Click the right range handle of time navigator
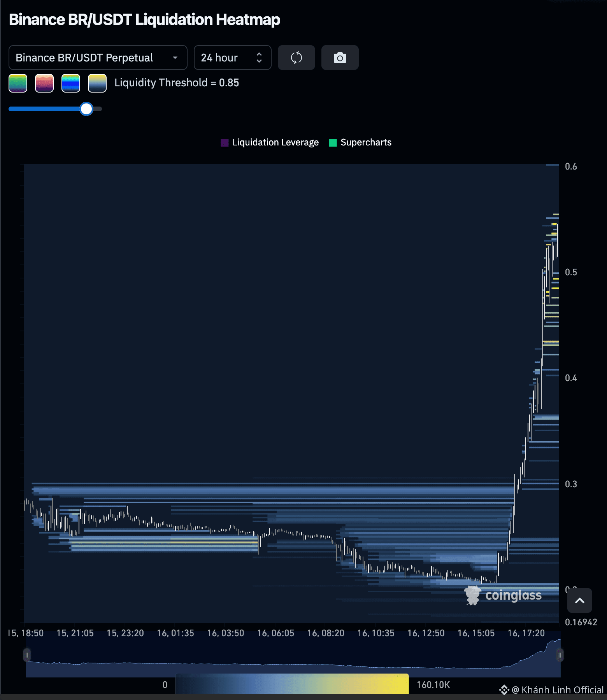Image resolution: width=607 pixels, height=700 pixels. 560,655
